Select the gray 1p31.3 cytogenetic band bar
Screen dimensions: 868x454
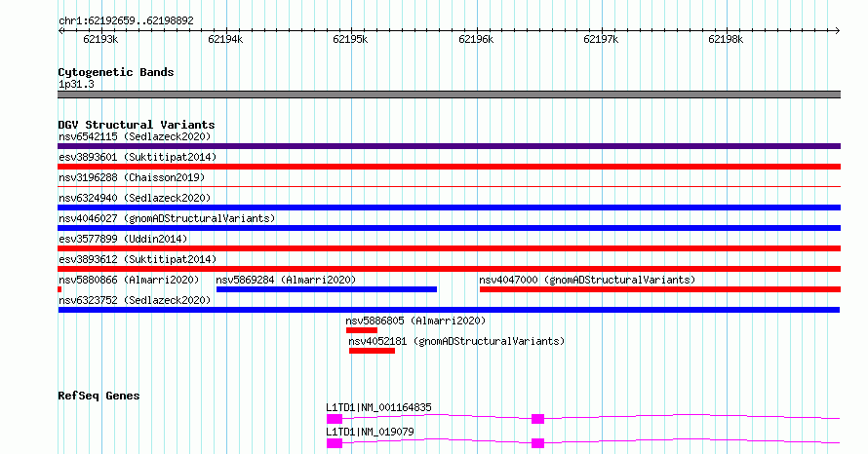[x=449, y=95]
